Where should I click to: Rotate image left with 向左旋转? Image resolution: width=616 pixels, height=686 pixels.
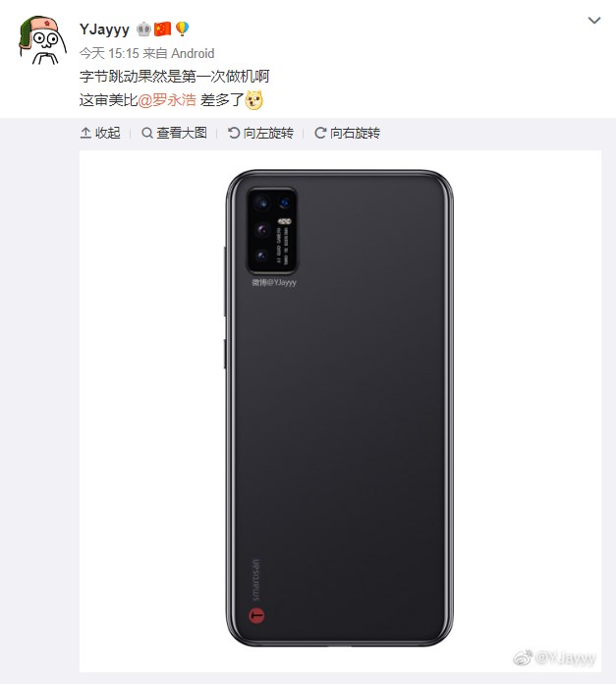[260, 133]
